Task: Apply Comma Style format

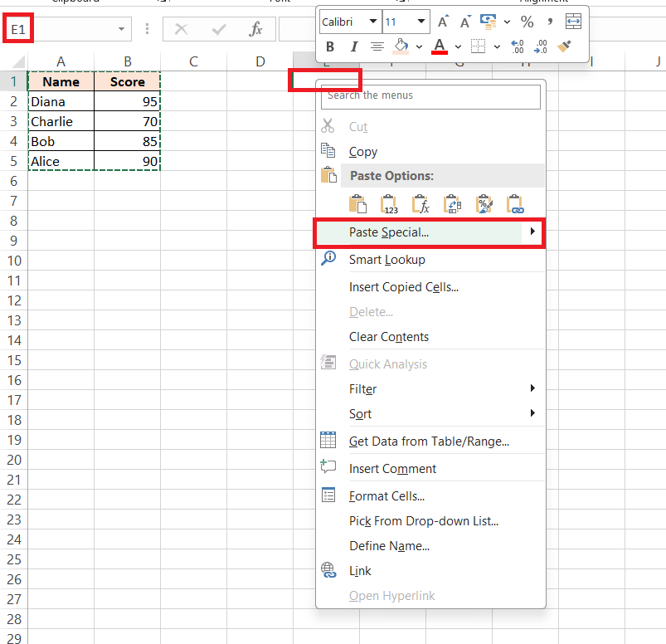Action: [550, 22]
